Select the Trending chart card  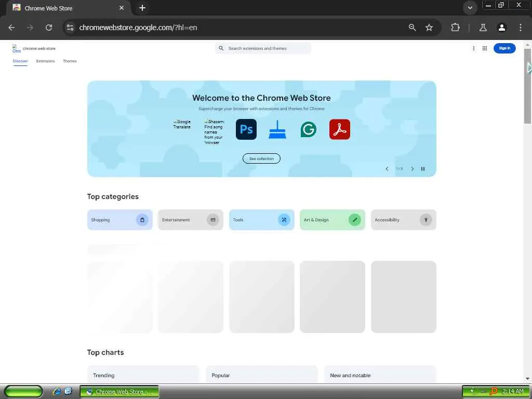143,375
